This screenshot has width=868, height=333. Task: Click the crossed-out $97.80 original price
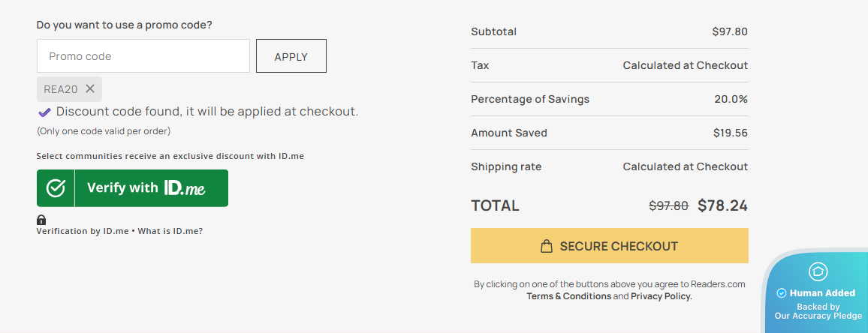pyautogui.click(x=668, y=205)
